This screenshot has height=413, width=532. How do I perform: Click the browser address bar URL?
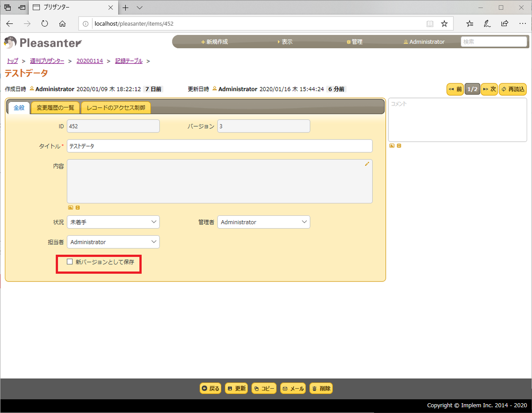click(133, 23)
